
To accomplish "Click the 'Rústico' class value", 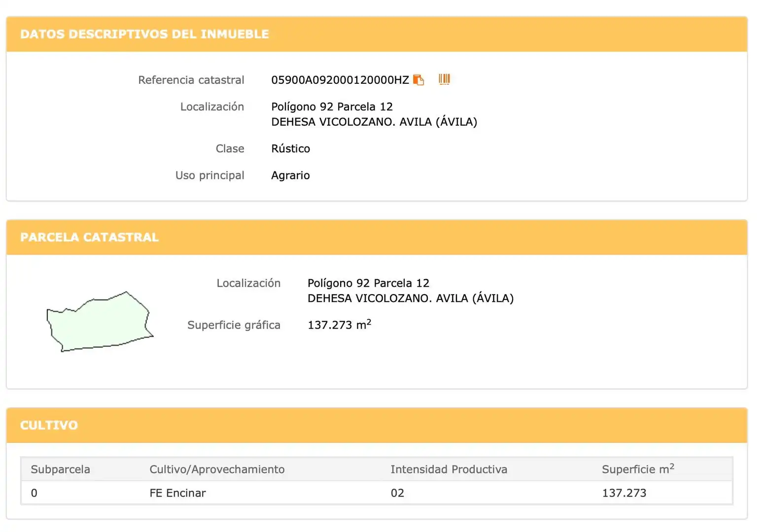I will point(290,148).
